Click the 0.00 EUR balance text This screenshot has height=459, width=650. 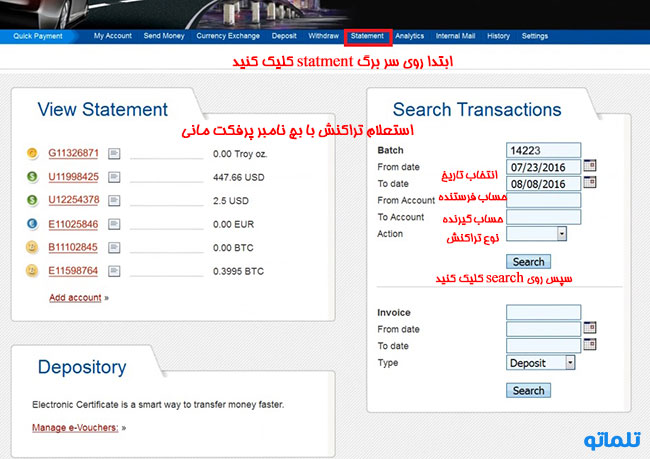coord(233,224)
